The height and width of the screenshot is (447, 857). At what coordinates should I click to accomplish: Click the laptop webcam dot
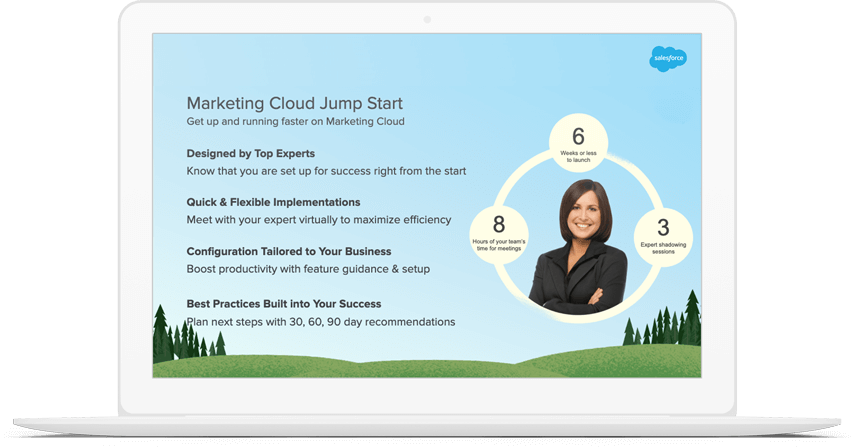(x=427, y=20)
